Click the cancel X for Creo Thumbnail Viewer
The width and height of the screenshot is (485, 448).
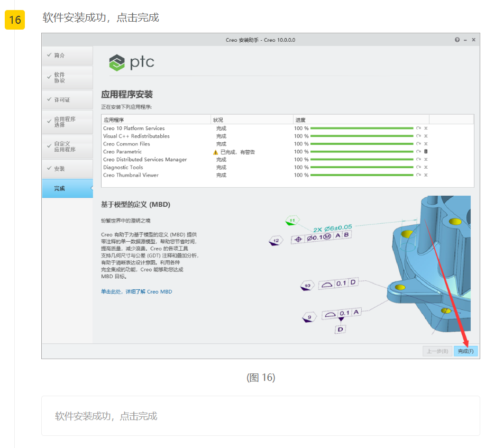426,175
